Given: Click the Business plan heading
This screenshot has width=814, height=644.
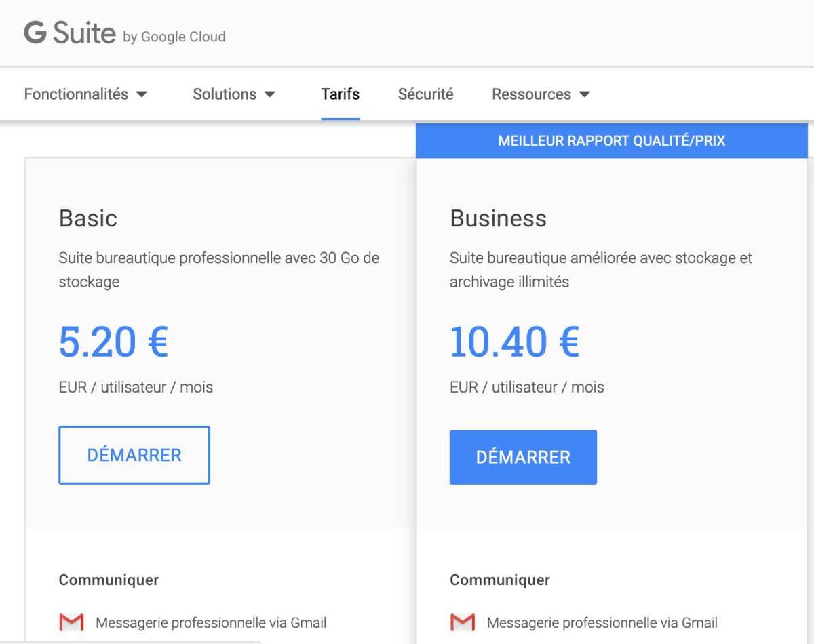Looking at the screenshot, I should [x=498, y=218].
